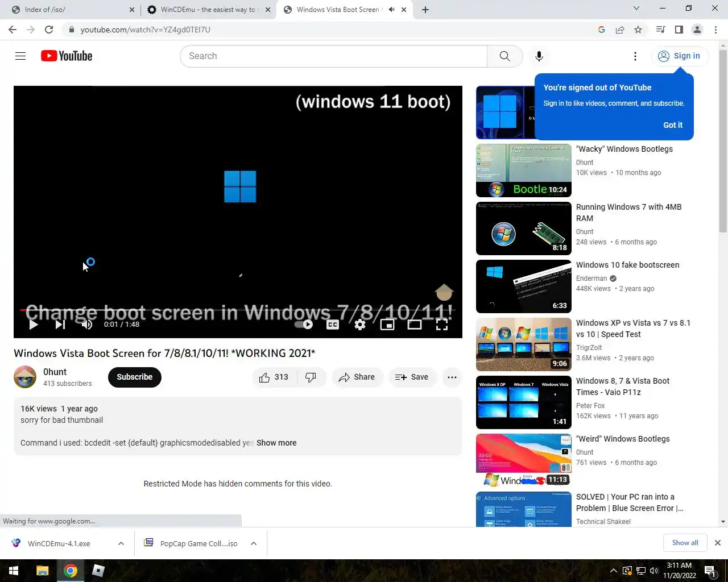The image size is (728, 582).
Task: Click the search magnifier button
Action: [504, 56]
